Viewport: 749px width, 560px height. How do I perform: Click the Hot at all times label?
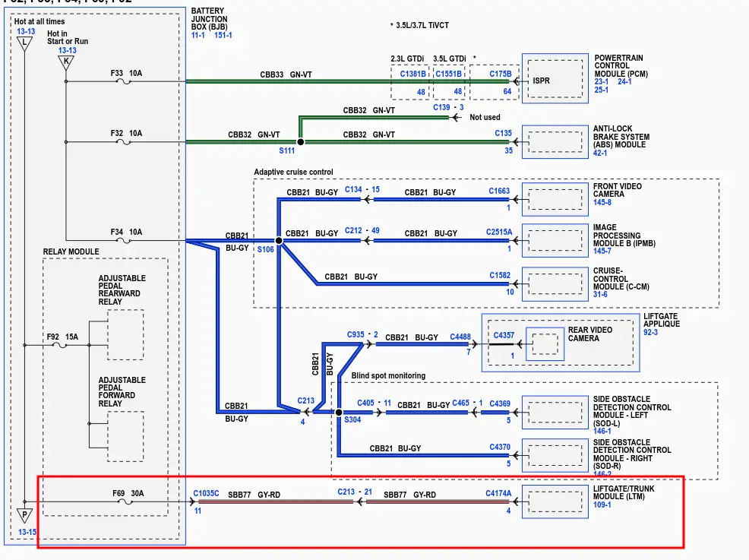(40, 21)
